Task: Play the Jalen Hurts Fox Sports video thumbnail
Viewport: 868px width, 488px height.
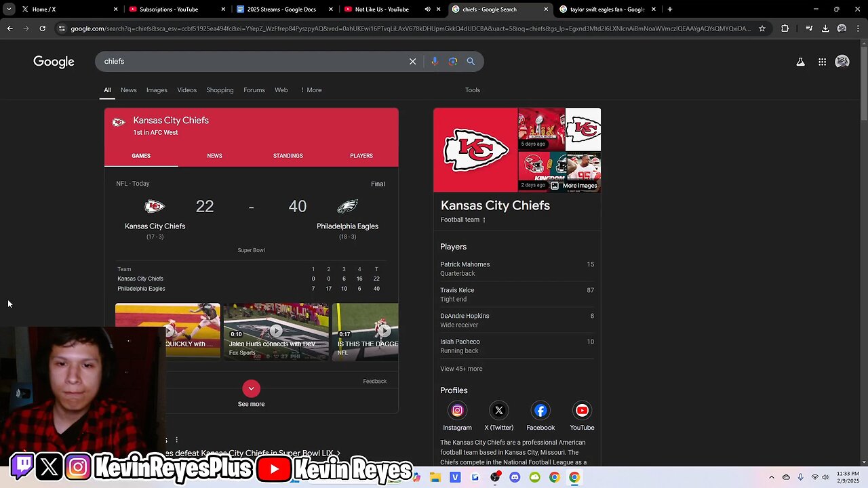Action: [276, 331]
